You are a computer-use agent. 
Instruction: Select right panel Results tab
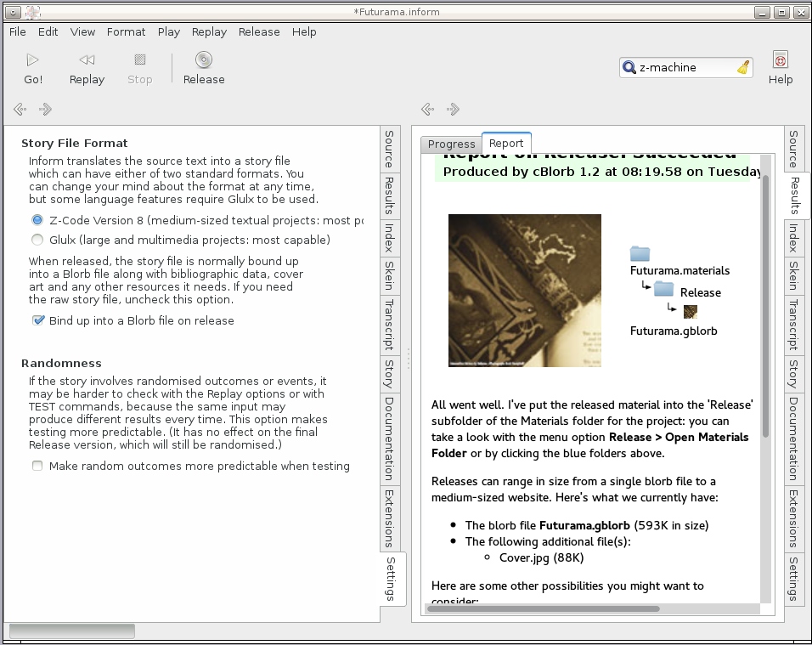pyautogui.click(x=795, y=195)
